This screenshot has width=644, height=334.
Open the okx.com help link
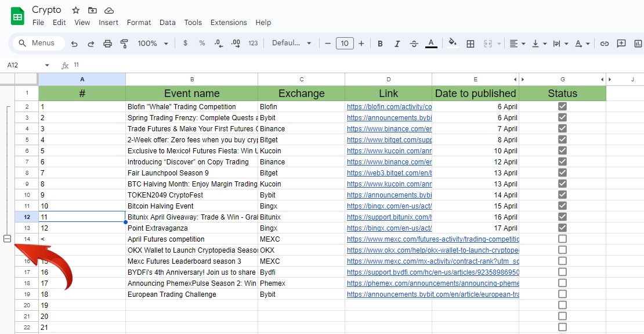coord(433,250)
